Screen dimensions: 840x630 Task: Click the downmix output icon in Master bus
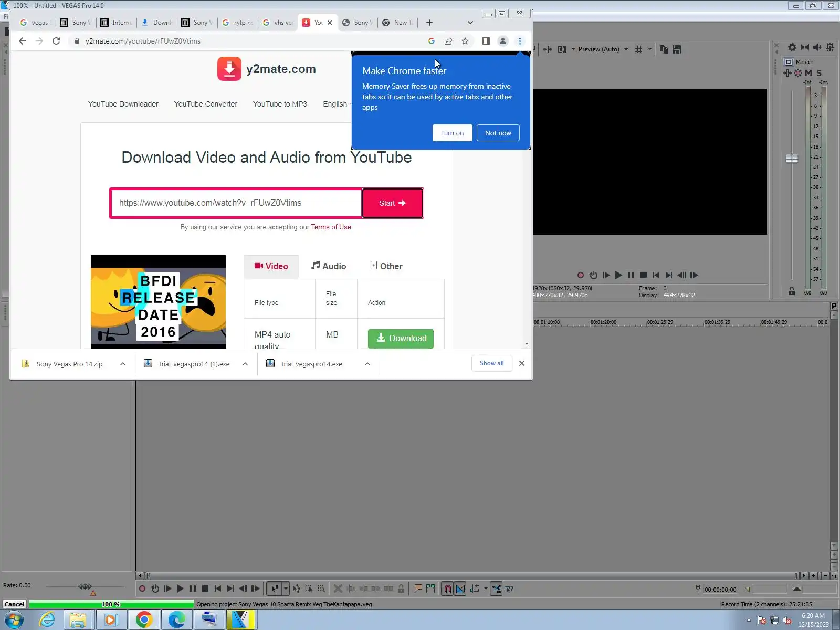click(805, 47)
